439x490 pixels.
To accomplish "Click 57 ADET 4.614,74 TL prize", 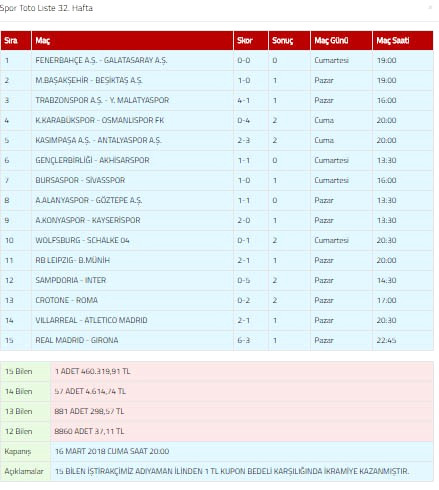I will (x=90, y=391).
